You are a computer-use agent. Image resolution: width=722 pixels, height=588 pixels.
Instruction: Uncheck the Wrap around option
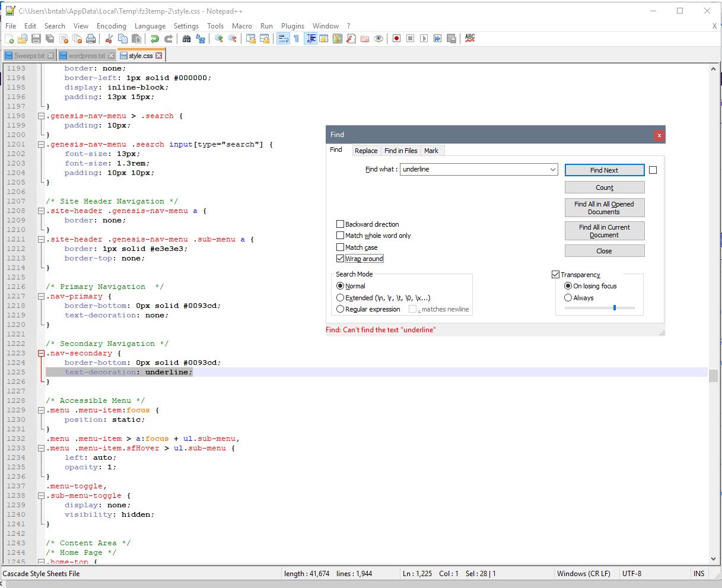tap(341, 259)
